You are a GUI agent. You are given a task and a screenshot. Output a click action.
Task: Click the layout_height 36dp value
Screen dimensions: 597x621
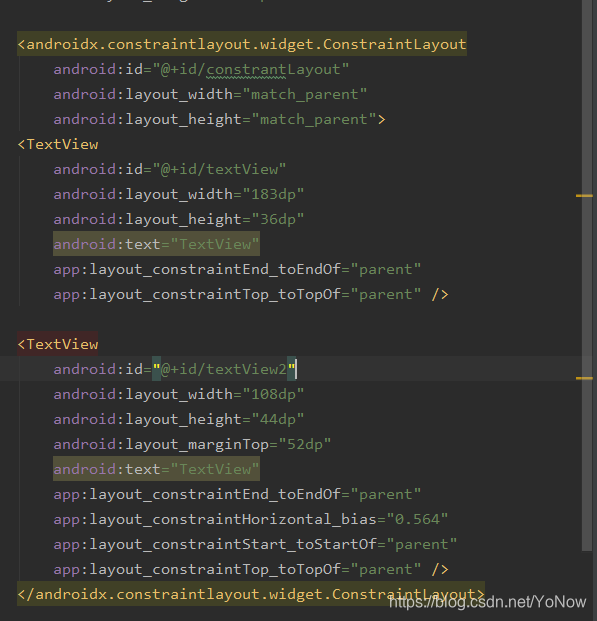coord(278,219)
